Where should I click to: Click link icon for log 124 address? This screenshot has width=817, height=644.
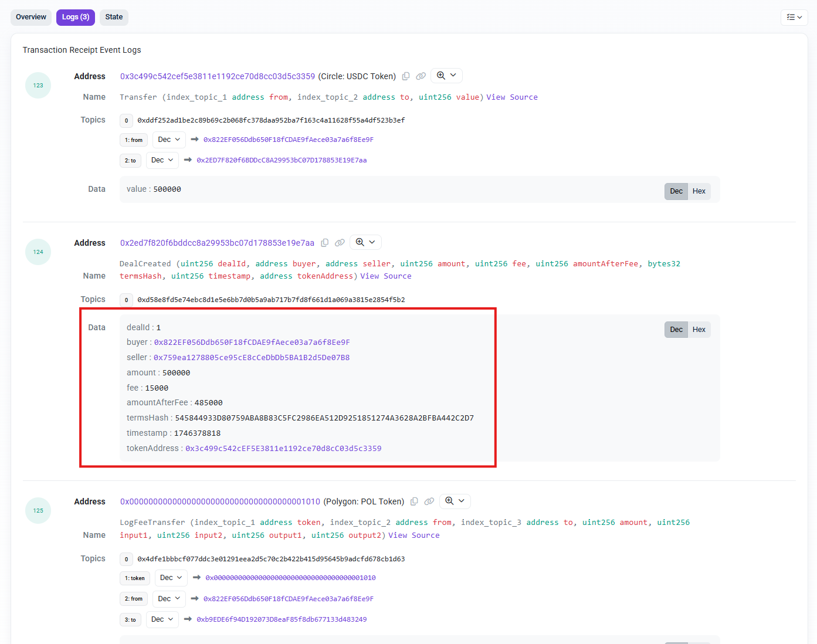(x=340, y=243)
